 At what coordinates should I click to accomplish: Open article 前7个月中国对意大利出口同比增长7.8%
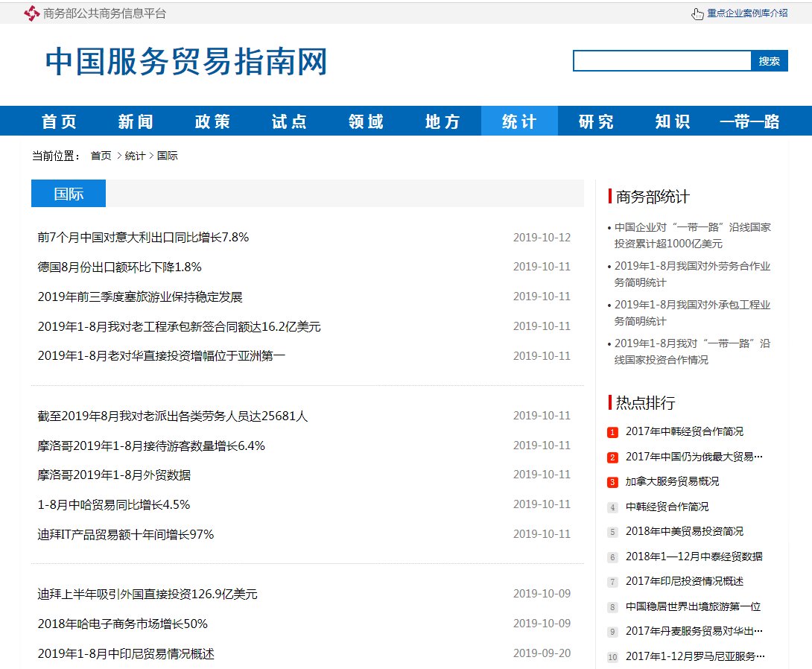coord(143,237)
